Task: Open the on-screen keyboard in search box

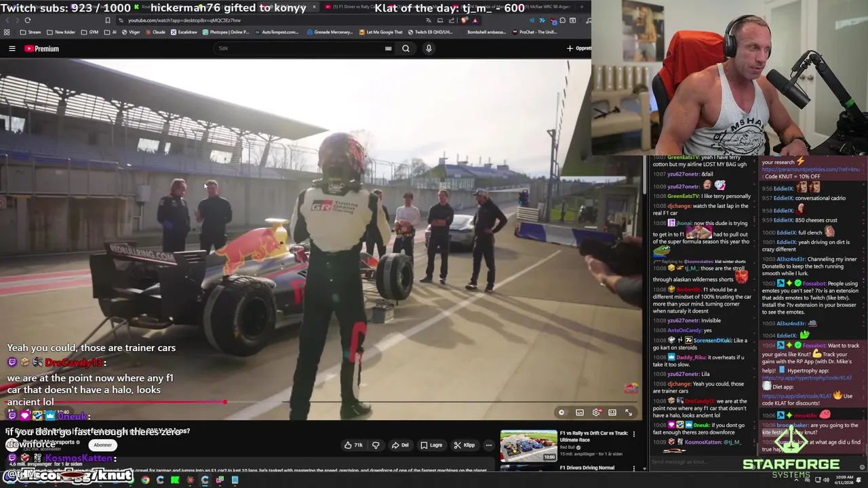Action: [388, 48]
